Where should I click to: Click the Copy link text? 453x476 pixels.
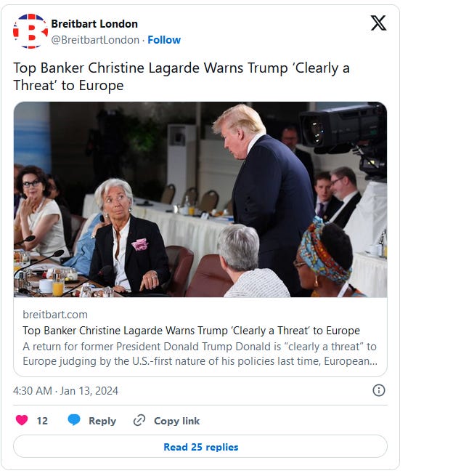177,421
